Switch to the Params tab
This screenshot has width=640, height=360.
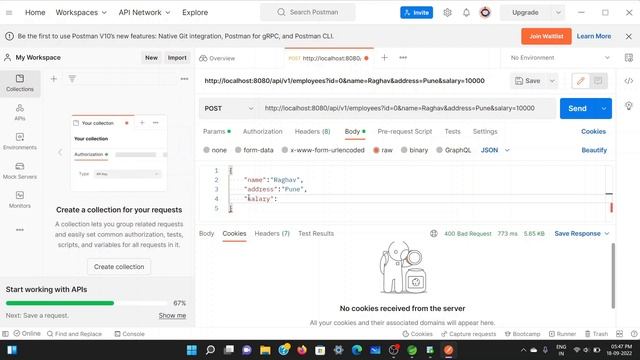(216, 131)
